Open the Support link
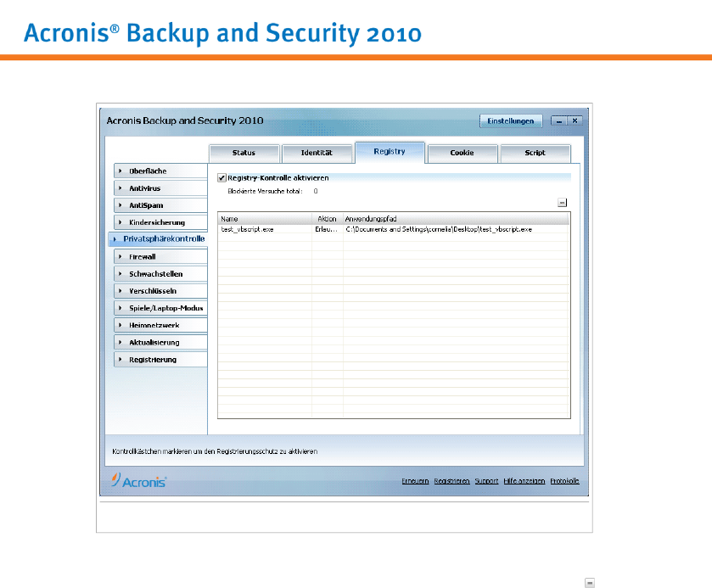This screenshot has height=588, width=712. (486, 481)
